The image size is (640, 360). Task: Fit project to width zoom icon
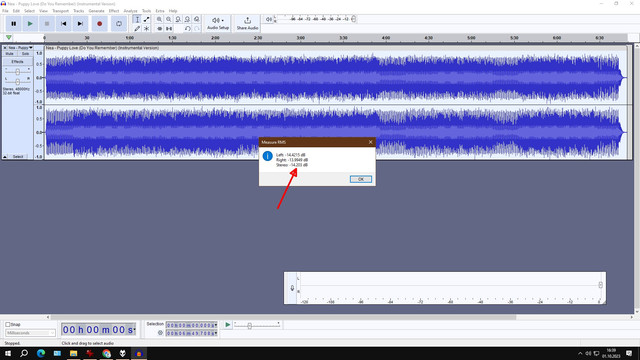[187, 19]
